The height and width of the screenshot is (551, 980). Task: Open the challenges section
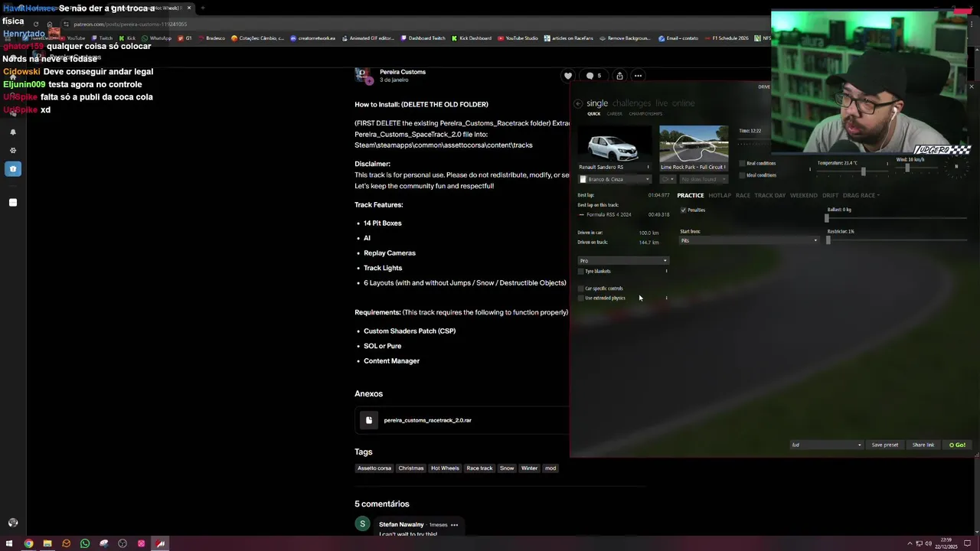click(631, 103)
